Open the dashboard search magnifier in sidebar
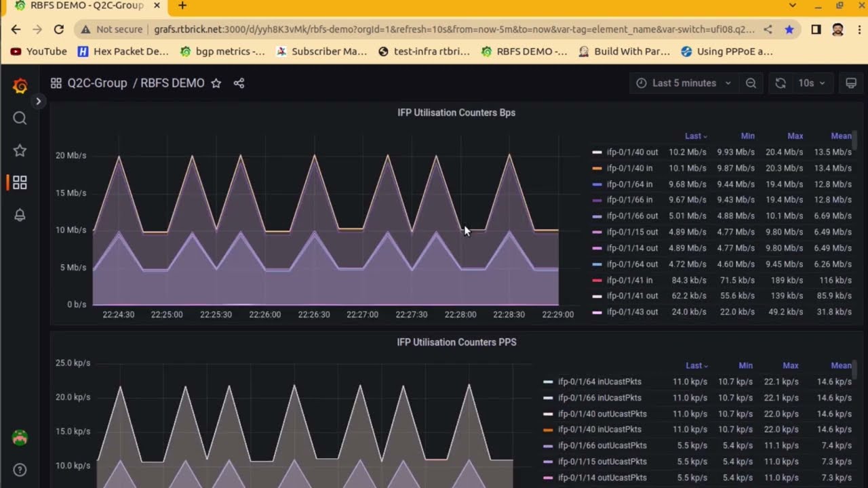 click(20, 119)
